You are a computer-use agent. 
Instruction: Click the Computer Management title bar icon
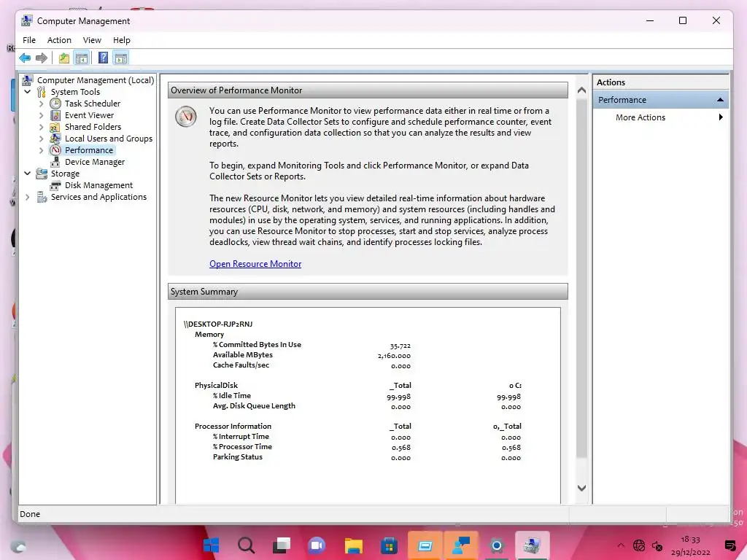pos(27,20)
